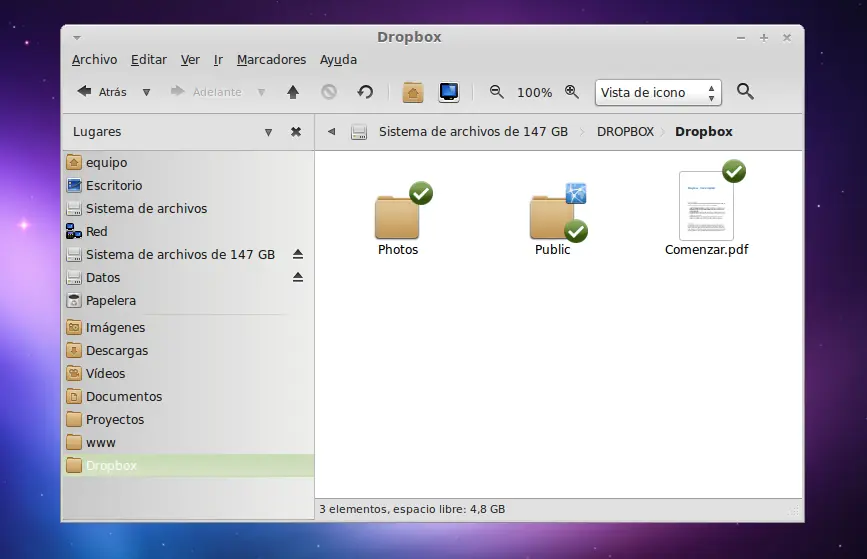The width and height of the screenshot is (867, 559).
Task: Open the Editar menu
Action: tap(149, 60)
